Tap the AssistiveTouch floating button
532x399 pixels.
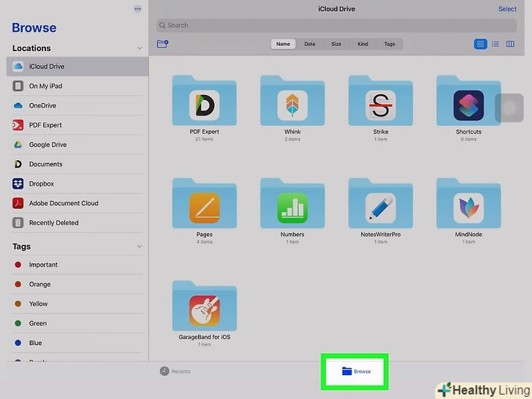[509, 108]
